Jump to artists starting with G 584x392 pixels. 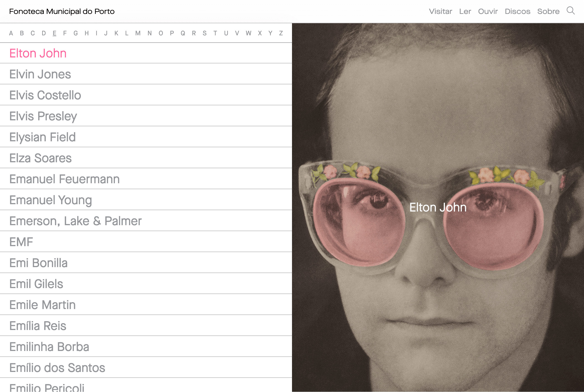[x=76, y=33]
